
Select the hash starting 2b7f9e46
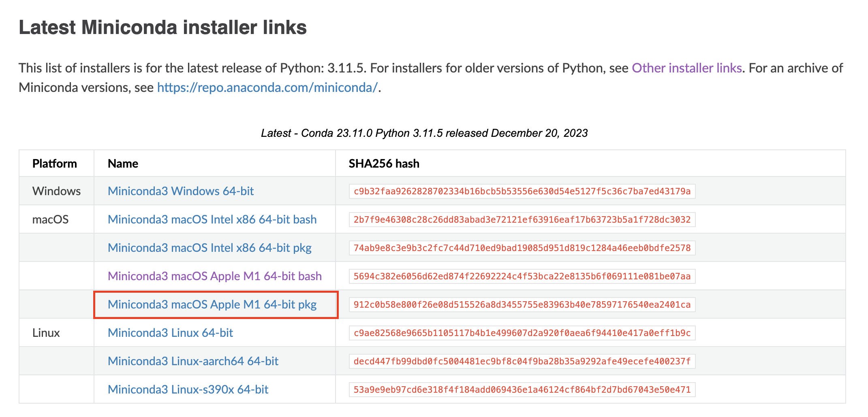(522, 219)
